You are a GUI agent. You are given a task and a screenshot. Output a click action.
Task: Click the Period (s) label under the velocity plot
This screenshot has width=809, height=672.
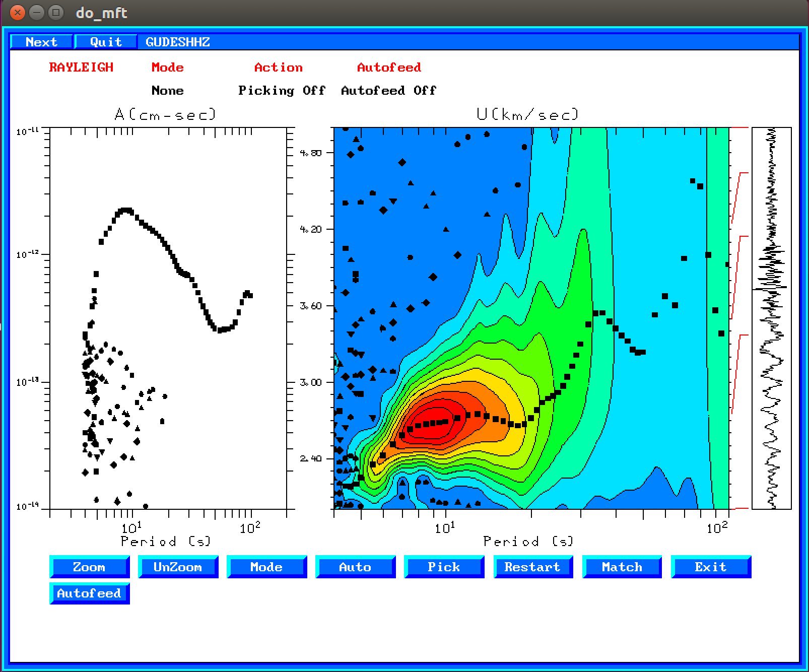click(x=528, y=542)
